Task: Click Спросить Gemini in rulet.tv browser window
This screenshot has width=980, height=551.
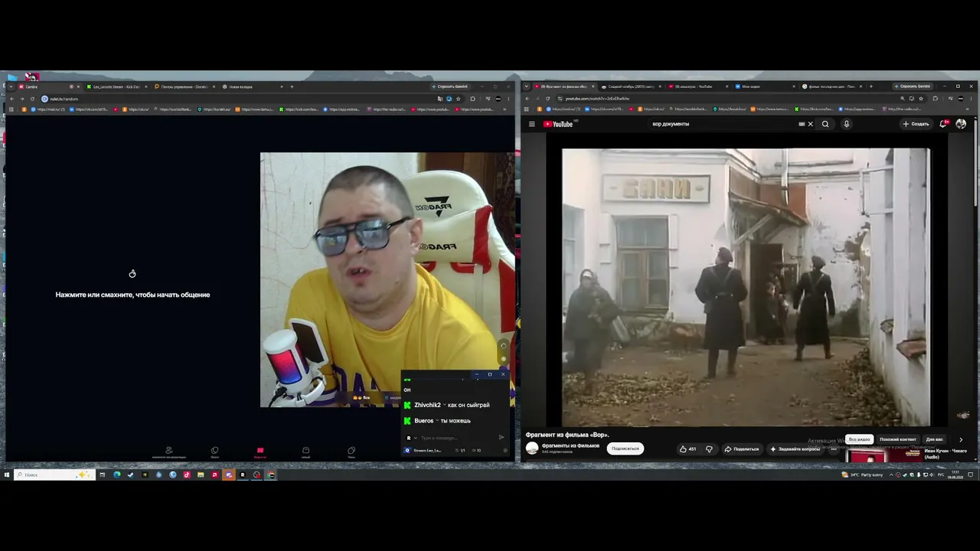Action: (452, 86)
